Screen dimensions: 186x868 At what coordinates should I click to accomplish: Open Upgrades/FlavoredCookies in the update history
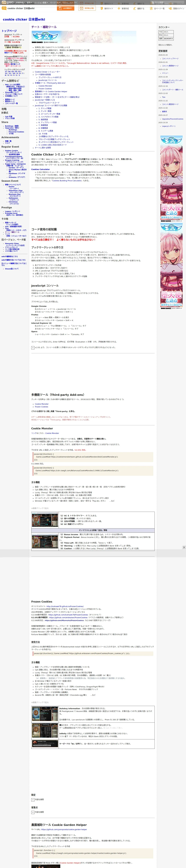tap(173, 119)
